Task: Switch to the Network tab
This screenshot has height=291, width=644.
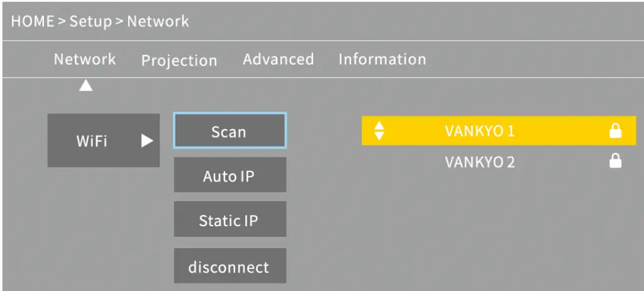Action: tap(85, 59)
